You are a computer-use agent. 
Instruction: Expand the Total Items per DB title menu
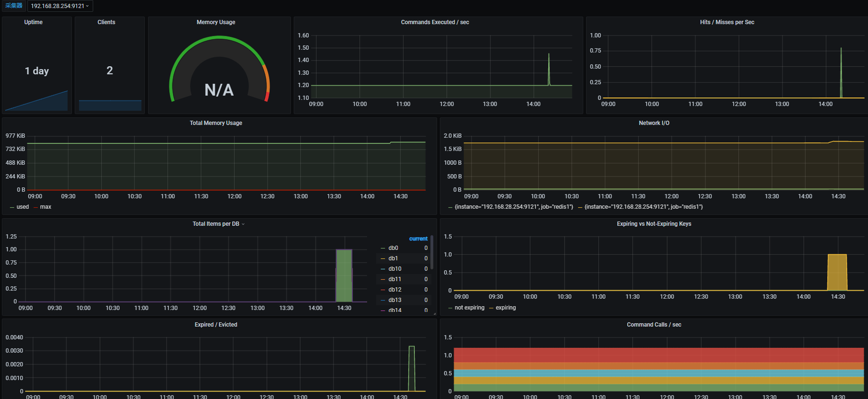coord(218,224)
